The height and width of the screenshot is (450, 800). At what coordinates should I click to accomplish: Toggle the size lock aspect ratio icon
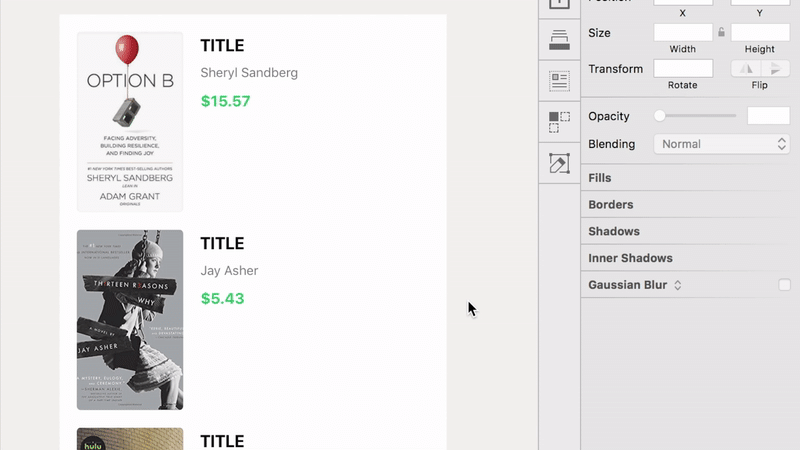pyautogui.click(x=721, y=32)
